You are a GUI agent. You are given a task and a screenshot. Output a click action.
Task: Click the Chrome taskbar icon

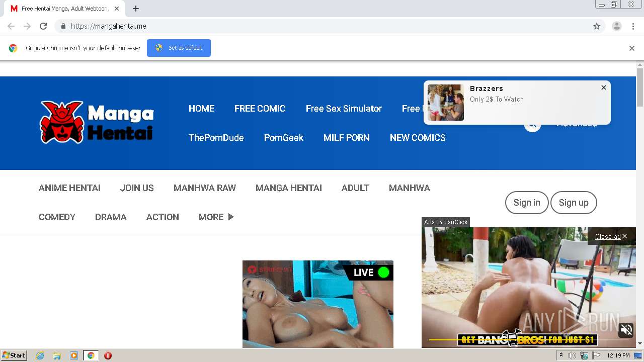[91, 355]
